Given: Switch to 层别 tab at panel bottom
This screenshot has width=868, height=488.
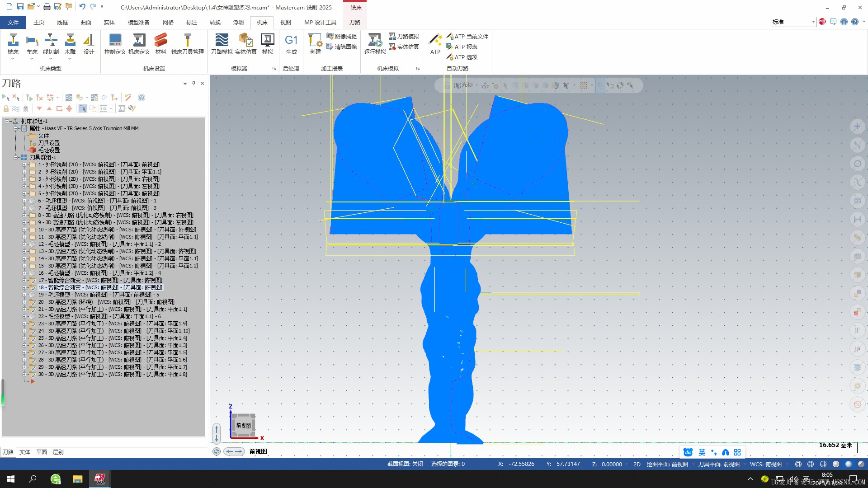Looking at the screenshot, I should [x=58, y=452].
